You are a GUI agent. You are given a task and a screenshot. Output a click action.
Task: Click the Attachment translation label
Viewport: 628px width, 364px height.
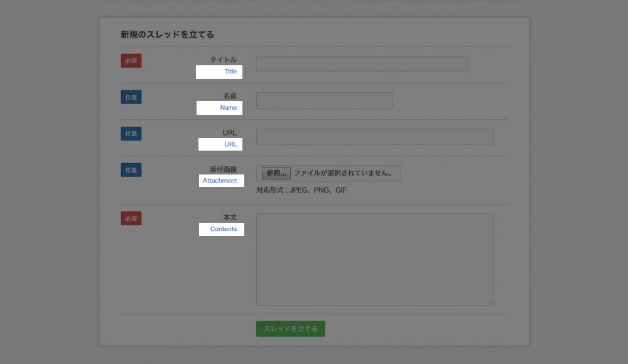(x=220, y=181)
